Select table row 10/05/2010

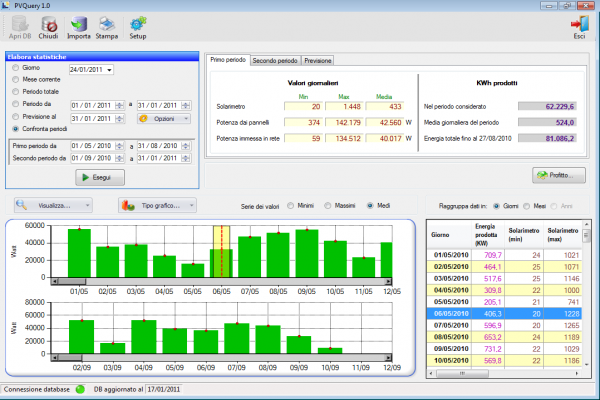coord(504,361)
